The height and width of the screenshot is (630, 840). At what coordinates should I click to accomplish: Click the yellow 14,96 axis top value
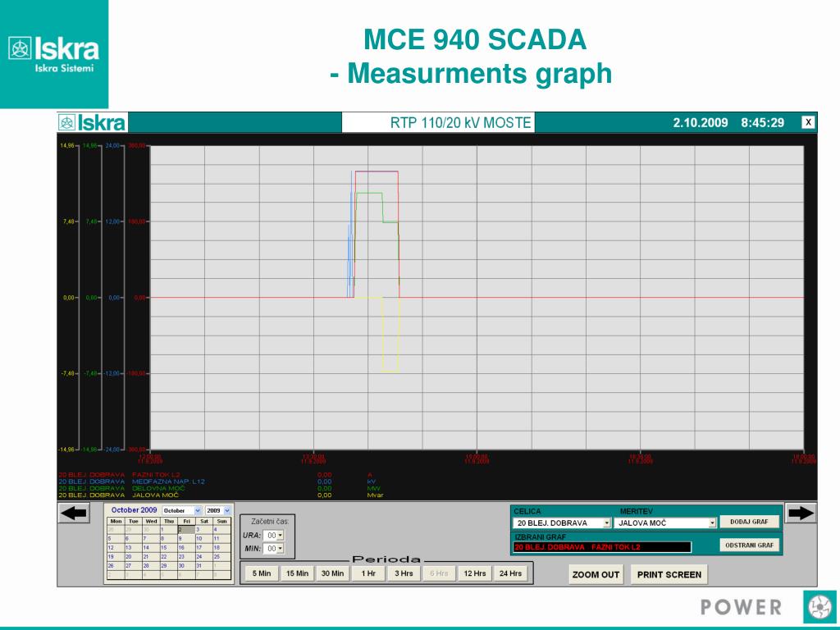coord(67,146)
